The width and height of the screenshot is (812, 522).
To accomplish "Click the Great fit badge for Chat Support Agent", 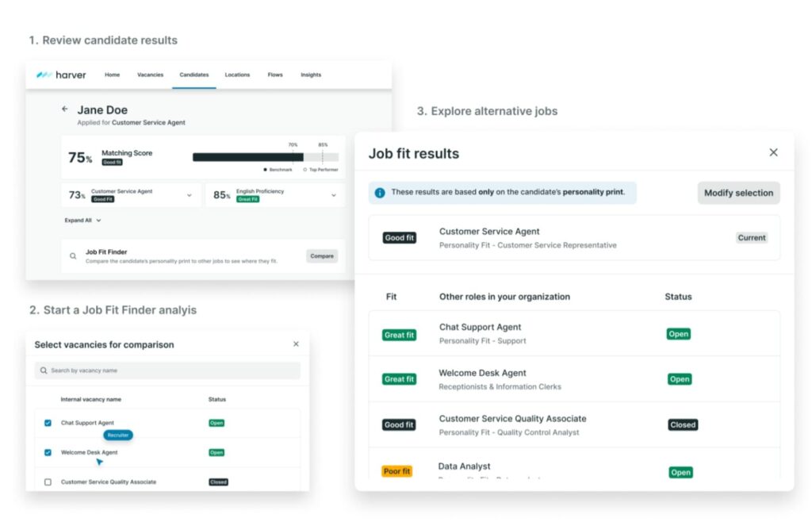I will pos(399,335).
